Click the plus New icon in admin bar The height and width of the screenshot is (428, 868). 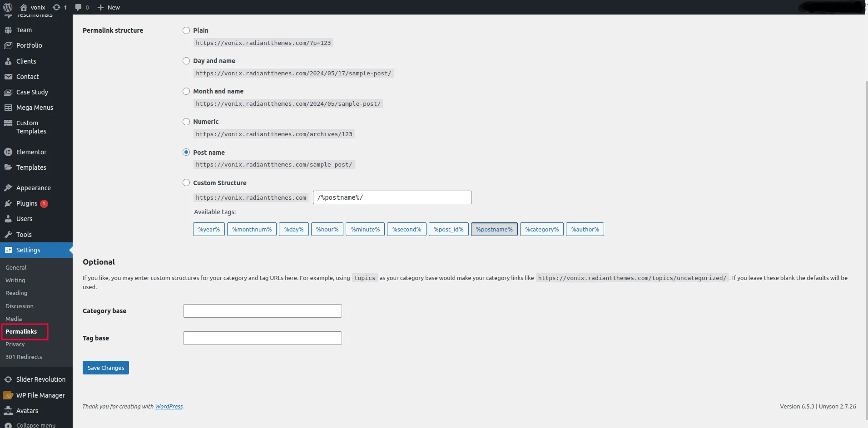[x=101, y=7]
